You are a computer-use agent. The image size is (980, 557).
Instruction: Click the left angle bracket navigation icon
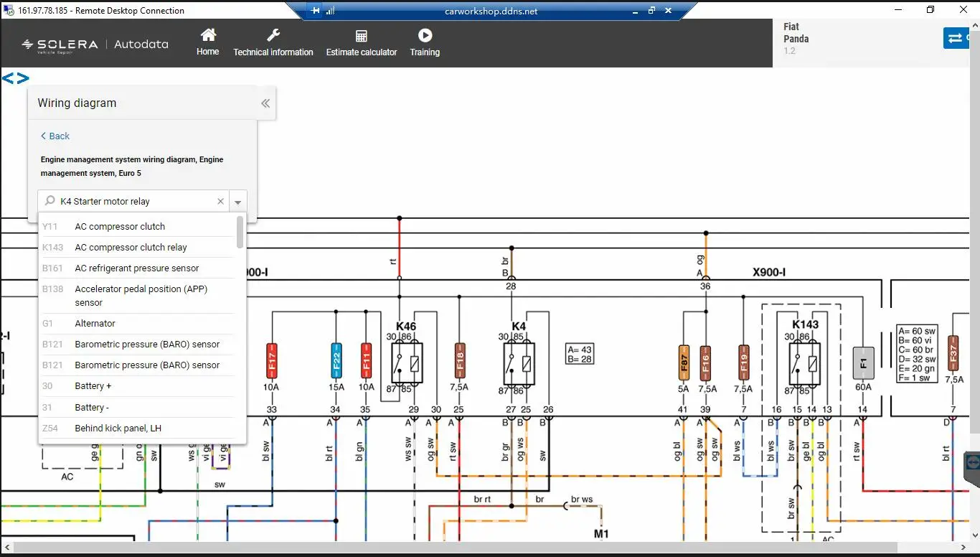point(8,78)
